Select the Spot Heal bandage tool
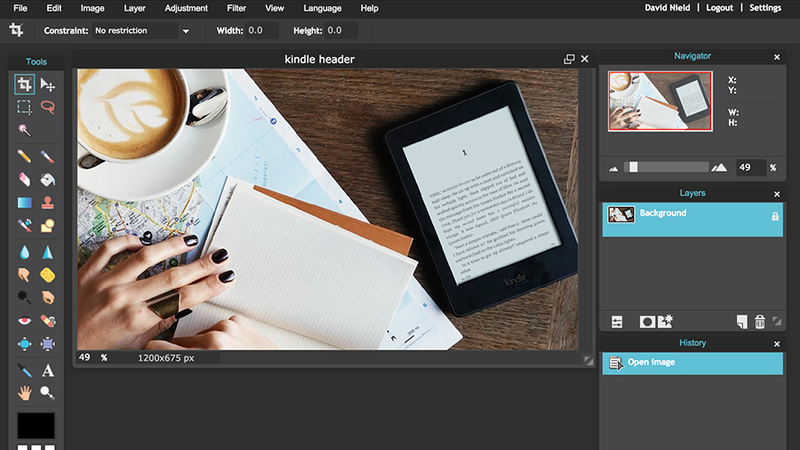Screen dimensions: 800x450 (x=47, y=320)
